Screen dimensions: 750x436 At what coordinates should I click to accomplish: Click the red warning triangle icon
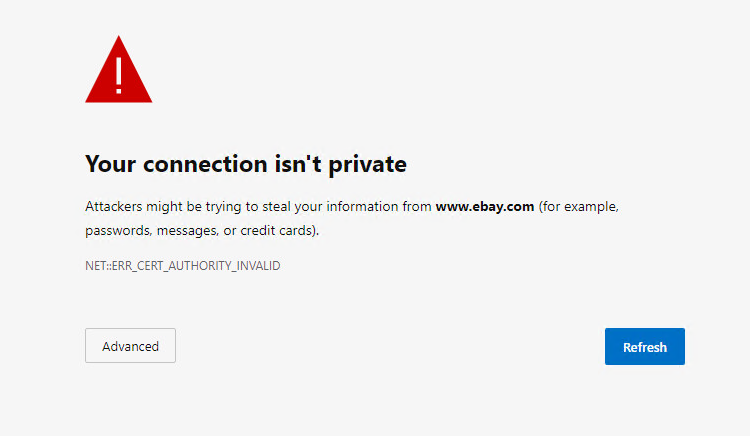tap(119, 69)
